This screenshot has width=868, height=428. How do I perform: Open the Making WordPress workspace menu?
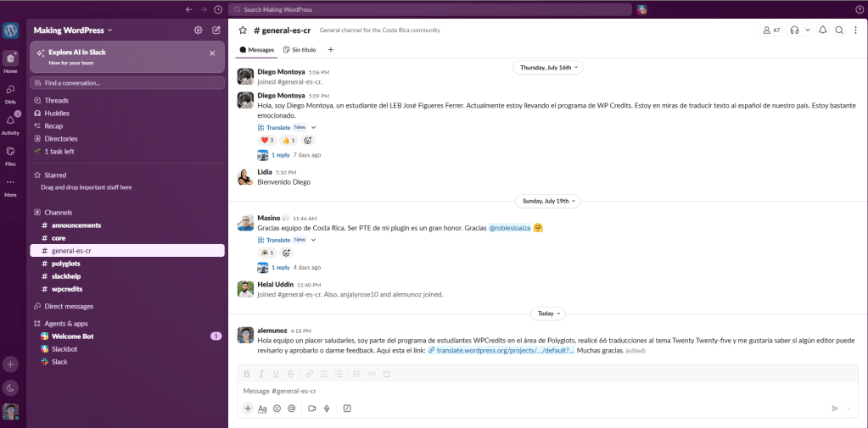pyautogui.click(x=72, y=31)
